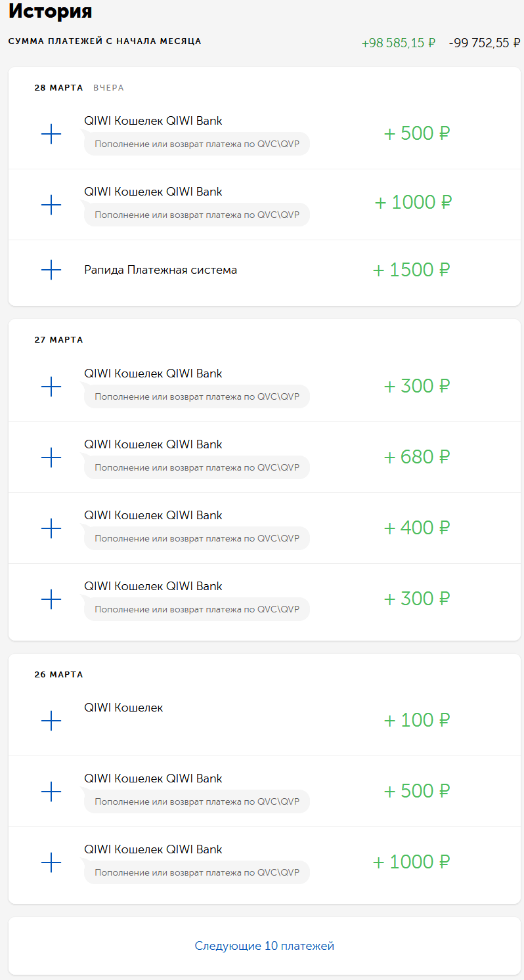Image resolution: width=524 pixels, height=980 pixels.
Task: Click the +680 ₽ amount on 27 March
Action: [417, 457]
